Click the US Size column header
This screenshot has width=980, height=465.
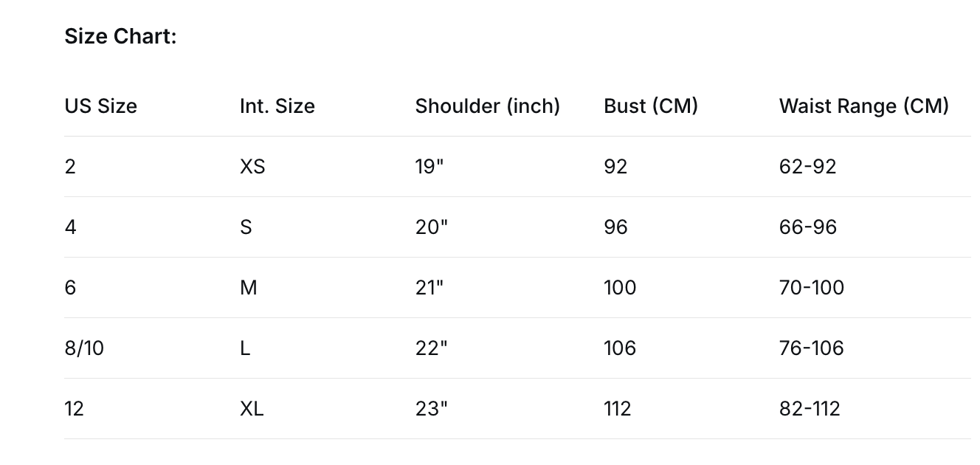pyautogui.click(x=100, y=106)
